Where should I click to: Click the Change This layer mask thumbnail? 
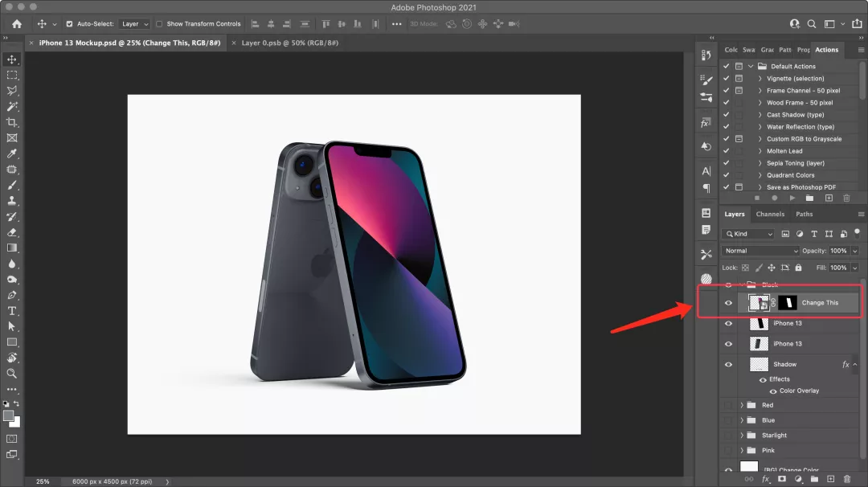[x=787, y=303]
